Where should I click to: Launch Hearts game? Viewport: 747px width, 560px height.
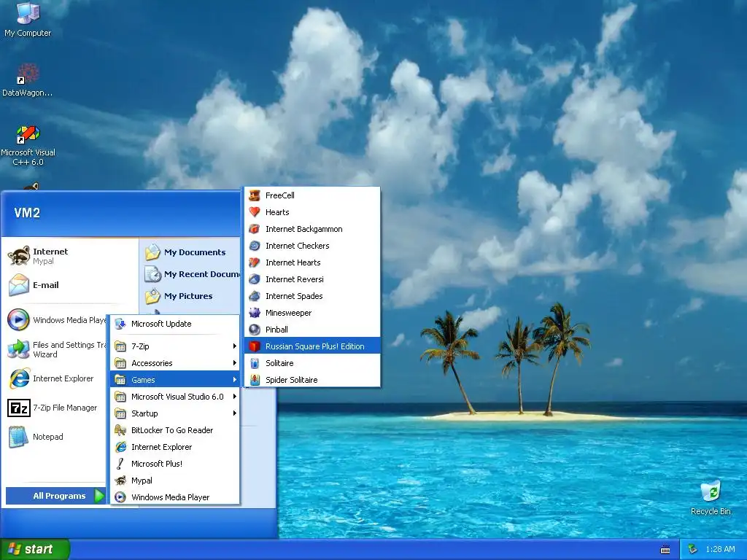tap(312, 212)
